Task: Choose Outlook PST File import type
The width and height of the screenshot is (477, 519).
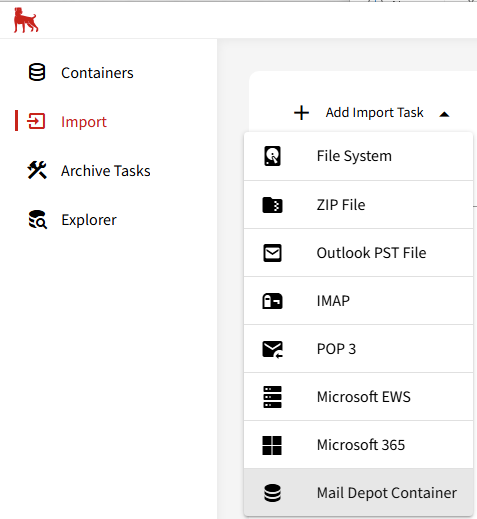Action: 358,253
